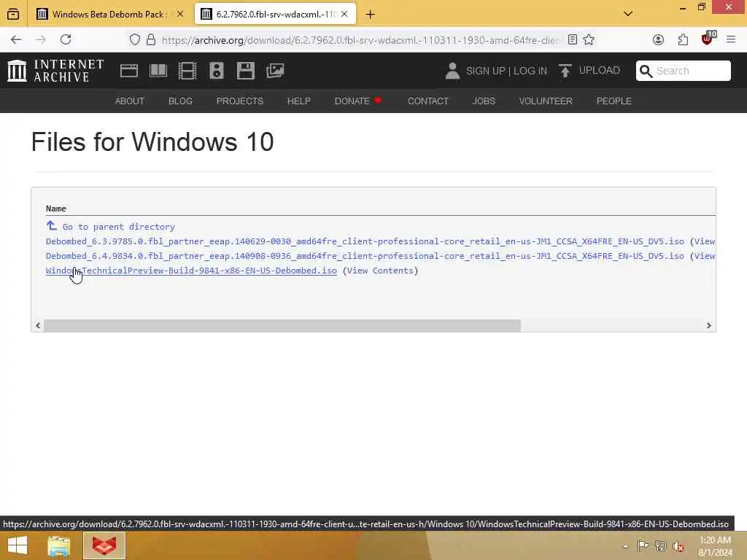Open the BLOG menu item
Screen dimensions: 747x560
tap(180, 101)
